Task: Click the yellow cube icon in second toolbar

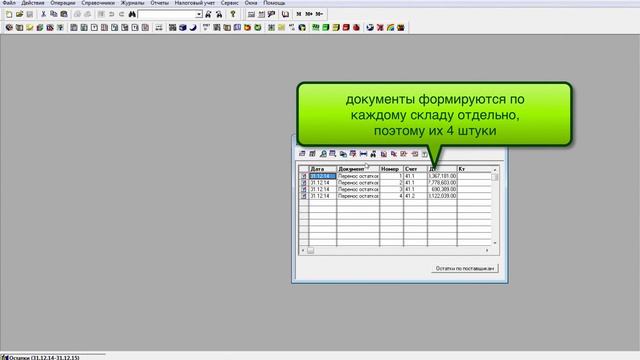Action: click(336, 27)
